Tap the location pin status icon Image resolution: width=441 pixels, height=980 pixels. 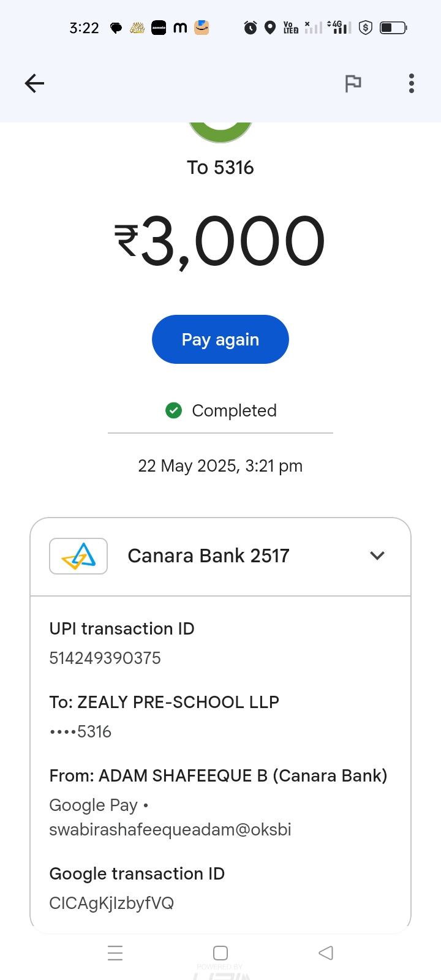click(270, 28)
